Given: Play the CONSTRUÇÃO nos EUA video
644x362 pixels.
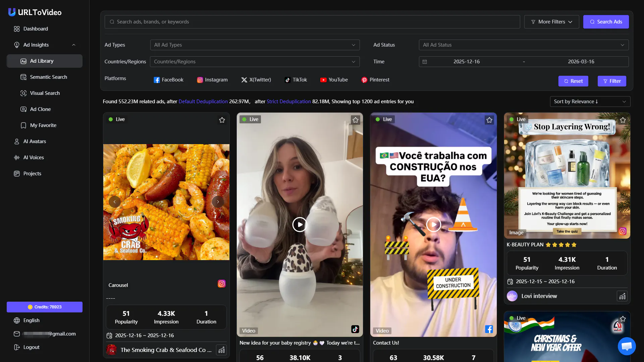Looking at the screenshot, I should [434, 225].
